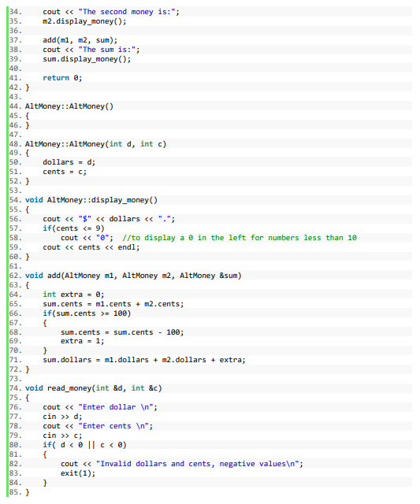Click m2.display_money(); on line 35
This screenshot has height=504, width=420.
[x=84, y=21]
